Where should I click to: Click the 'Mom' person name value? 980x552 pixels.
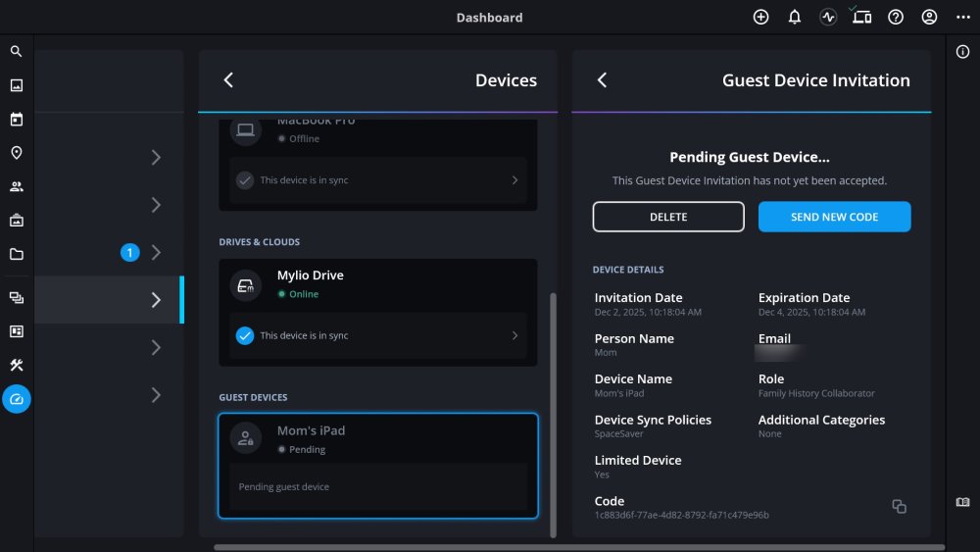point(606,353)
